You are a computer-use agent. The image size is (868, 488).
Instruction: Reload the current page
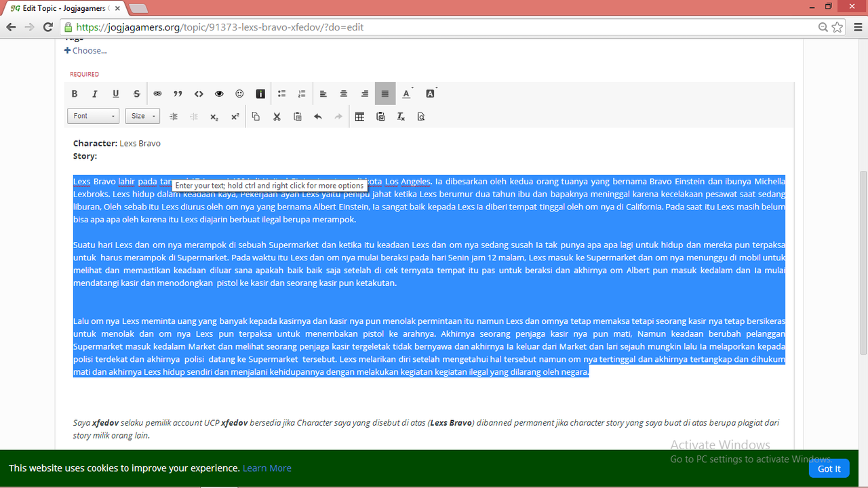click(x=47, y=27)
